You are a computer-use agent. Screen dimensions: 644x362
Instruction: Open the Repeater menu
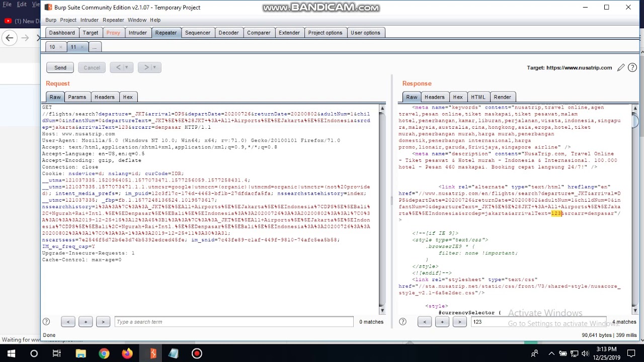click(x=113, y=20)
